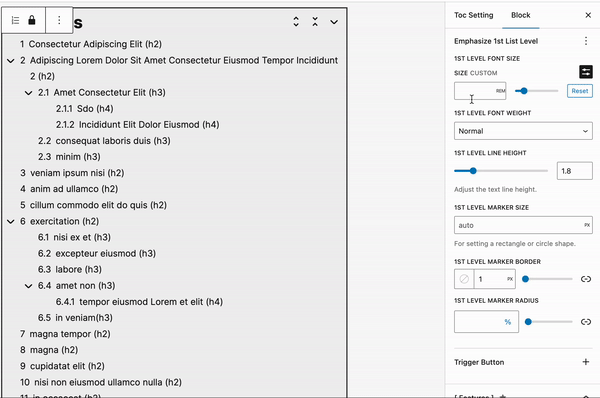Switch to the Toc Setting tab
Viewport: 600px width, 398px height.
pos(474,15)
